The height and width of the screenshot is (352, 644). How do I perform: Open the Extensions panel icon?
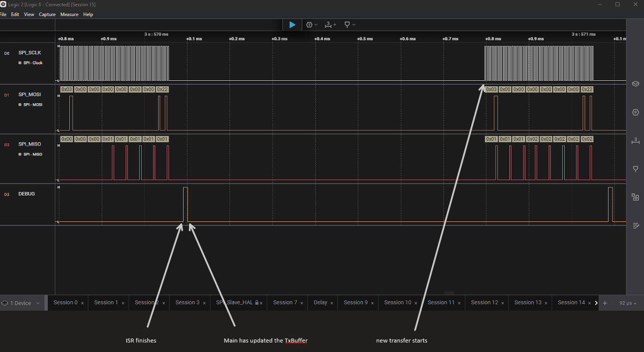(x=635, y=197)
